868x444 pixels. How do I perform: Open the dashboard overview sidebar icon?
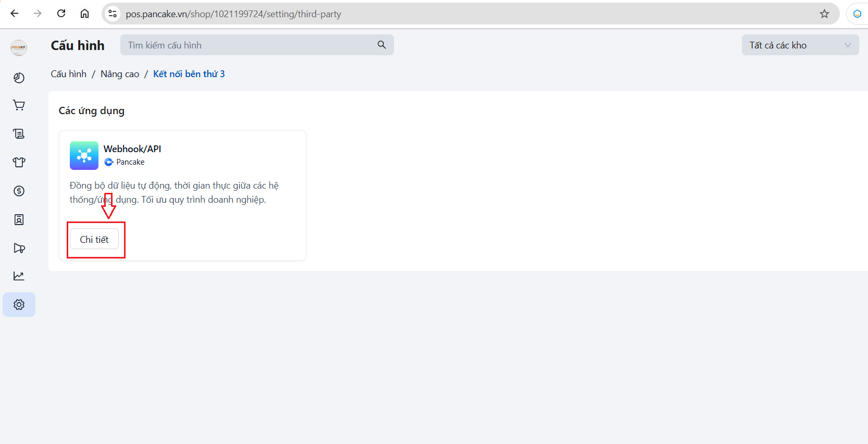pyautogui.click(x=19, y=78)
